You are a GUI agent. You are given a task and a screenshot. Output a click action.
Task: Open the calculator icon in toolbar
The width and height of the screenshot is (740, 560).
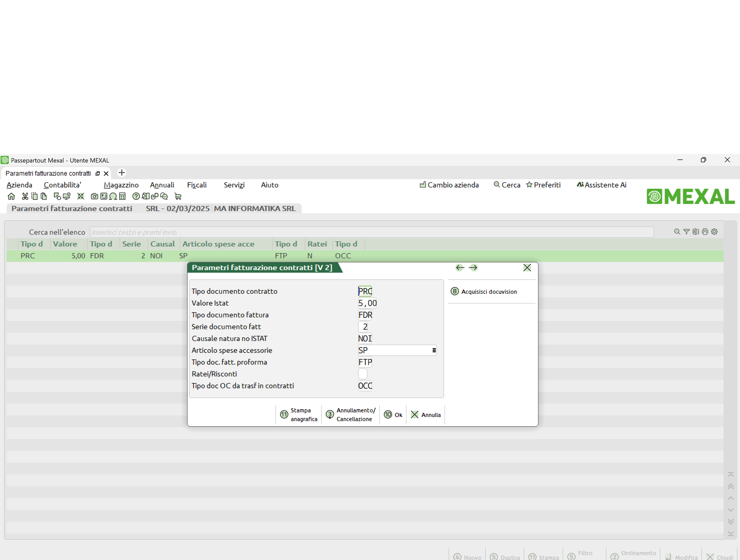pos(123,196)
